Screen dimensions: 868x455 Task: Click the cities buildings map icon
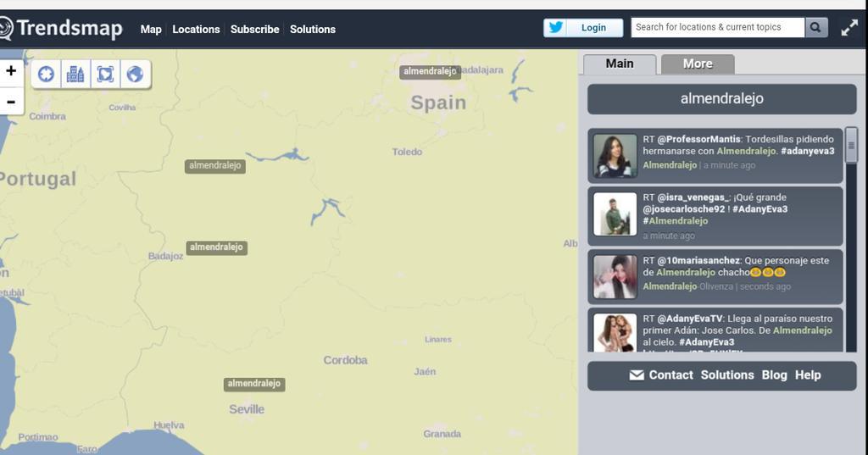pos(75,74)
